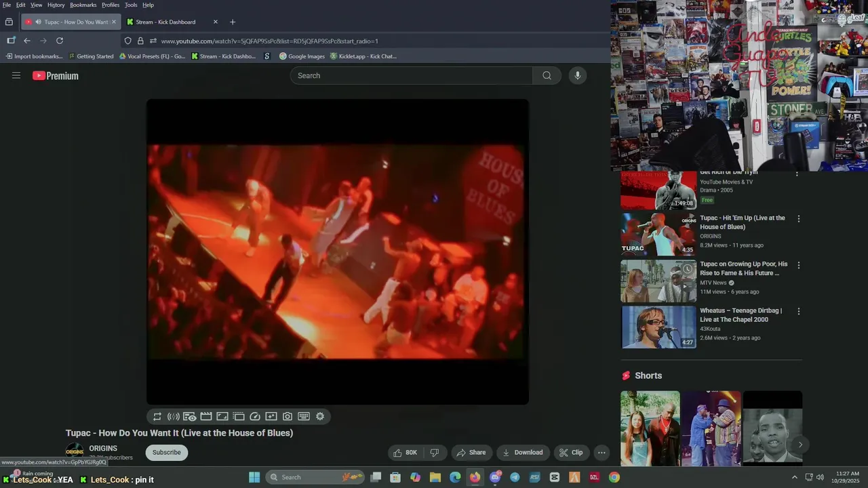Click the sparkle enhance icon under video
Screen dimensions: 868x488
271,417
